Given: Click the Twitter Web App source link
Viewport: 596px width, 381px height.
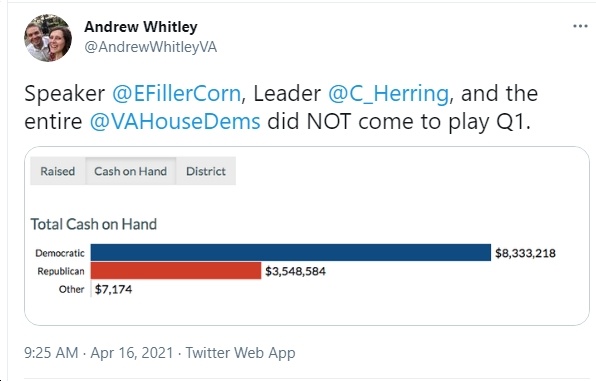Looking at the screenshot, I should point(240,352).
